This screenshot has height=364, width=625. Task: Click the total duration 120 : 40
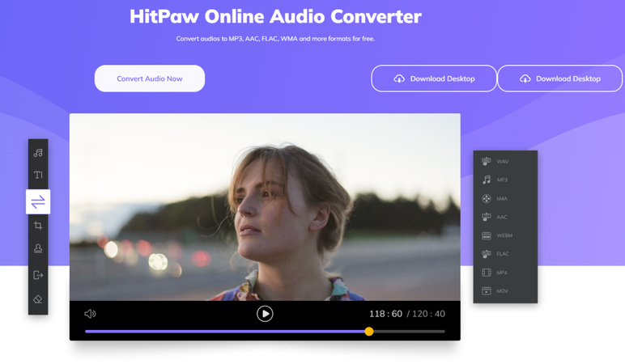click(428, 314)
